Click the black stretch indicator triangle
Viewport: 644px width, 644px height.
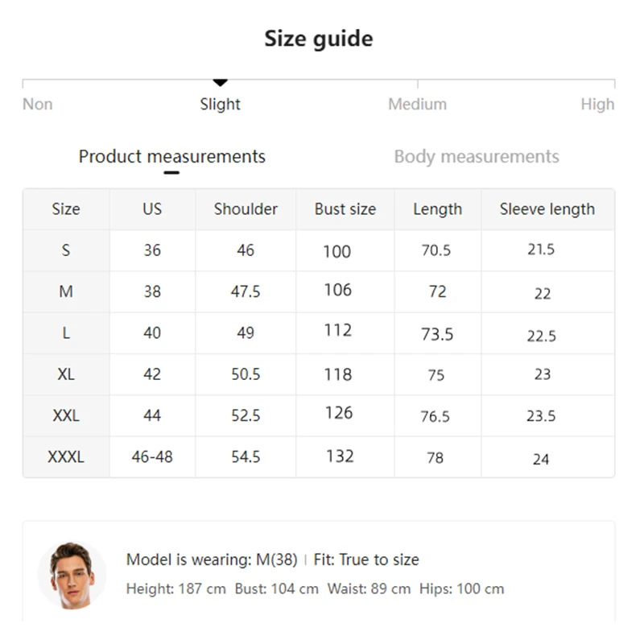coord(220,83)
